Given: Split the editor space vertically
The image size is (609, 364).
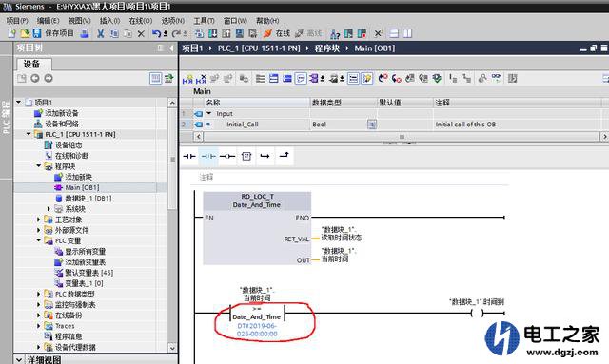Looking at the screenshot, I should point(407,34).
